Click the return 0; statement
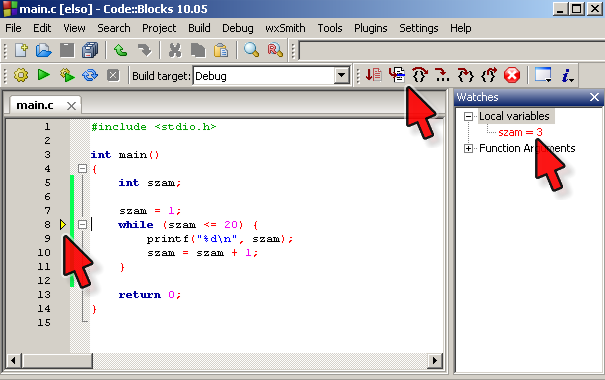 [150, 295]
